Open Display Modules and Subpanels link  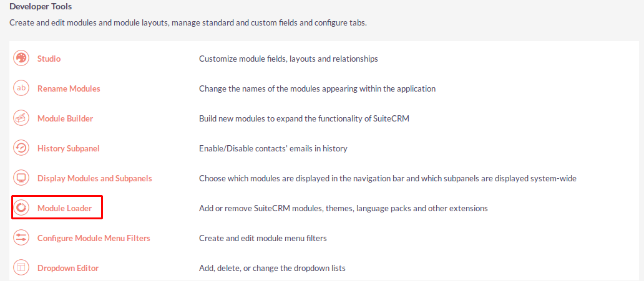tap(95, 178)
